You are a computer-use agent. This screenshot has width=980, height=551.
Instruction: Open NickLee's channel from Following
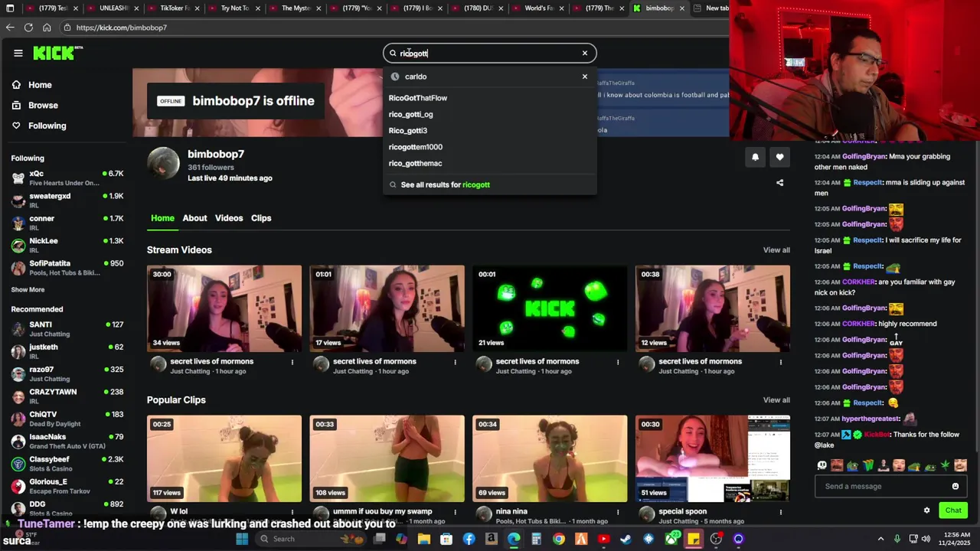click(x=67, y=244)
